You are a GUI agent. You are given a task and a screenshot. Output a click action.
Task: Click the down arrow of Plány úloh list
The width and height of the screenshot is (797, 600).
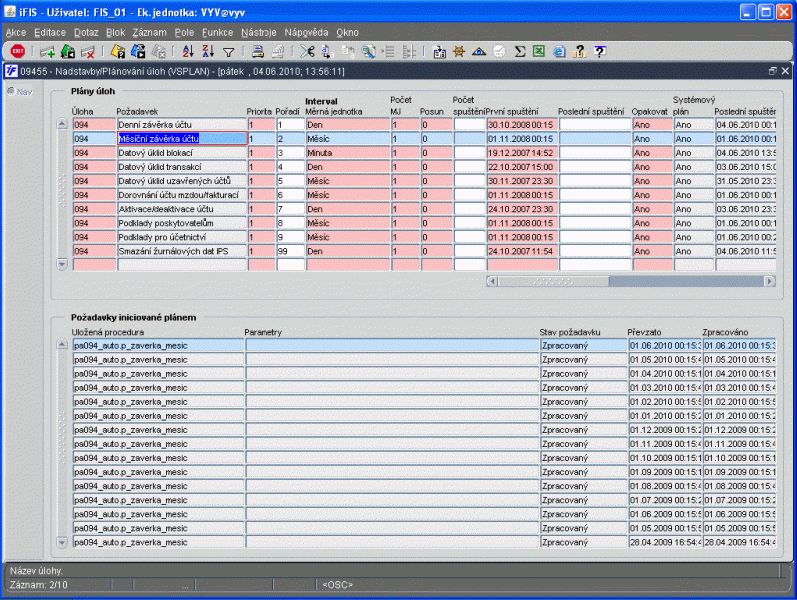(62, 264)
